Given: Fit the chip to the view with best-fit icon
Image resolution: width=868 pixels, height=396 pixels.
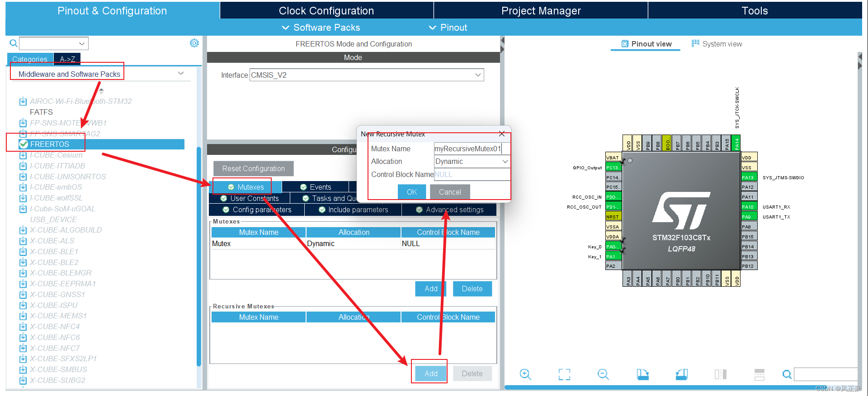Looking at the screenshot, I should pos(564,374).
